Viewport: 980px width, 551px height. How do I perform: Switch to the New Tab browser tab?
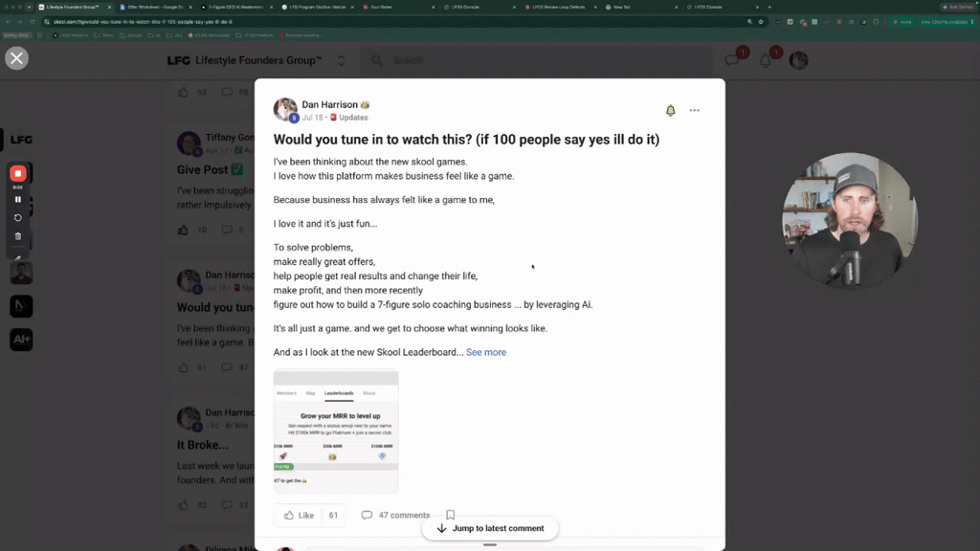click(640, 7)
